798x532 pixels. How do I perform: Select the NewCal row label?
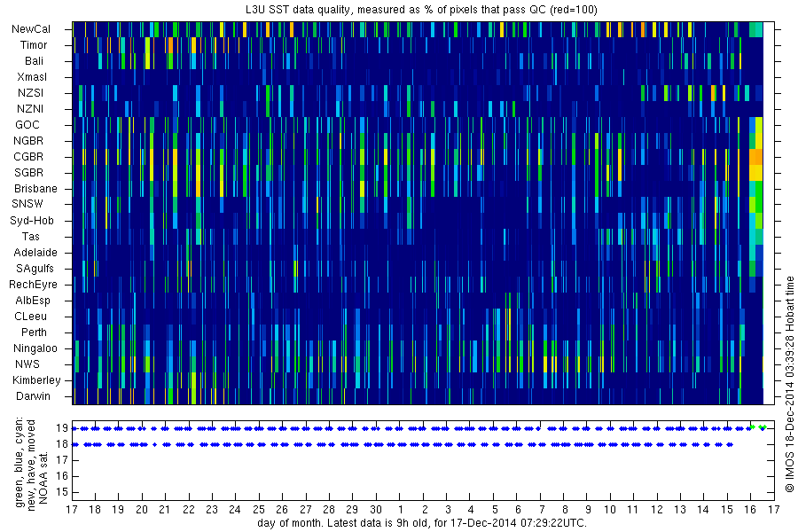(31, 29)
